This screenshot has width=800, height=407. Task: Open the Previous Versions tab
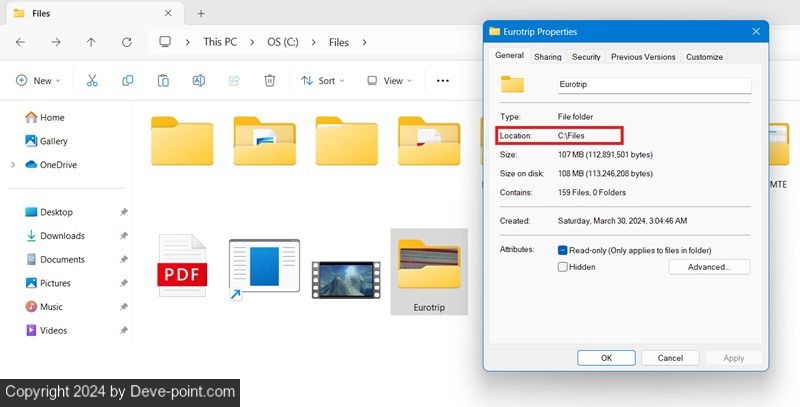click(x=642, y=57)
